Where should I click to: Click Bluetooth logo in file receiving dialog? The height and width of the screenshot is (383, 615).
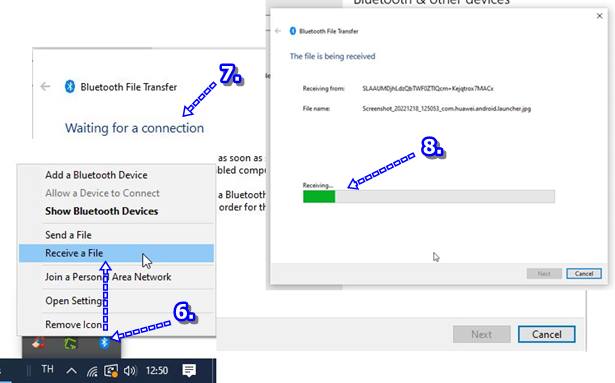(293, 31)
